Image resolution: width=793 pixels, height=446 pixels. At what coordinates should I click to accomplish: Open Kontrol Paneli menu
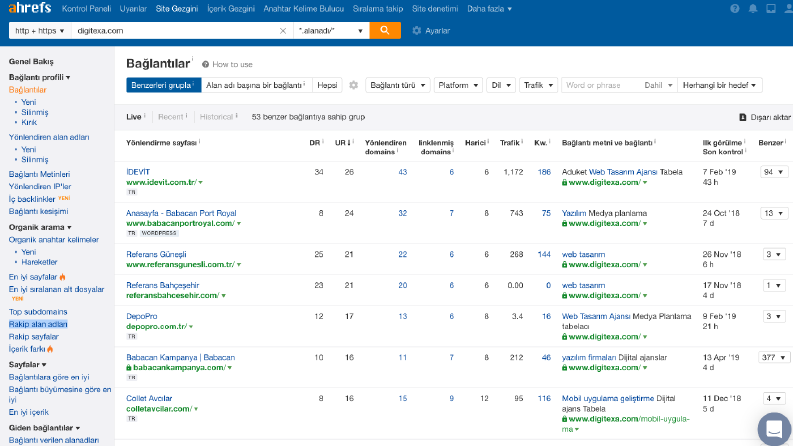86,9
